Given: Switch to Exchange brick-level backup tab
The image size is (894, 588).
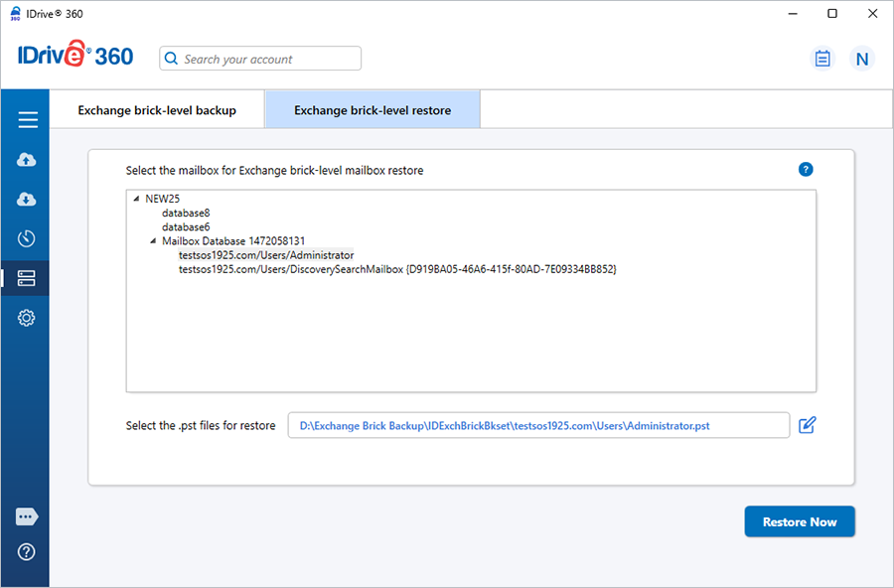Looking at the screenshot, I should [x=157, y=110].
